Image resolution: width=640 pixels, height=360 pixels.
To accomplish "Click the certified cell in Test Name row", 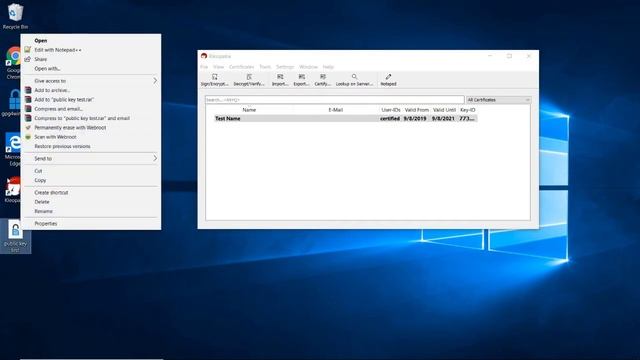I will click(x=390, y=118).
